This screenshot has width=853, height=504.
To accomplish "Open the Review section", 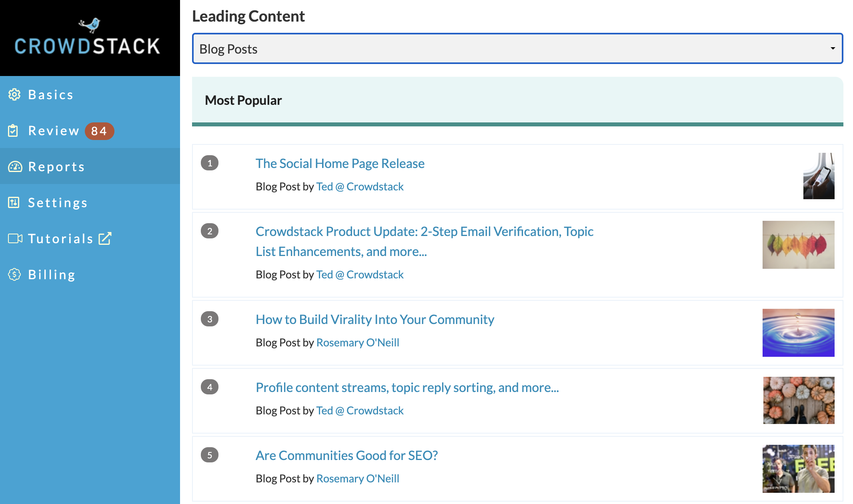I will (x=90, y=131).
